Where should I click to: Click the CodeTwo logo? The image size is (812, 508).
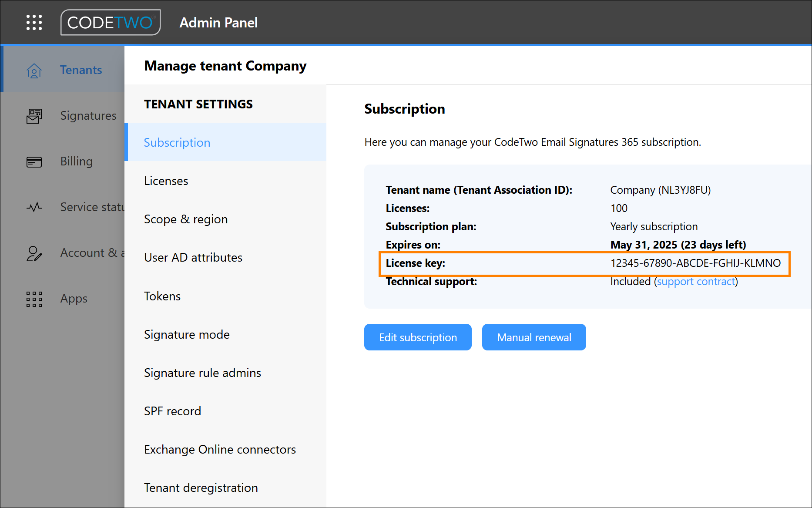click(x=111, y=23)
